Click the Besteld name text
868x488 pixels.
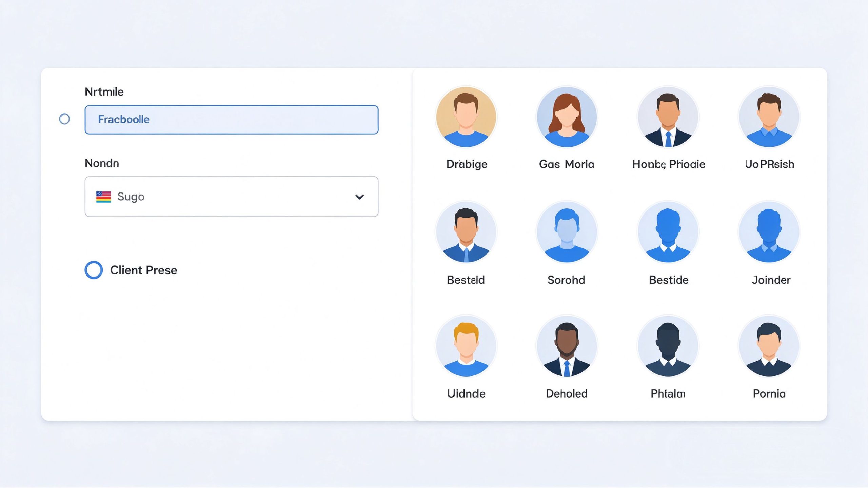point(466,280)
